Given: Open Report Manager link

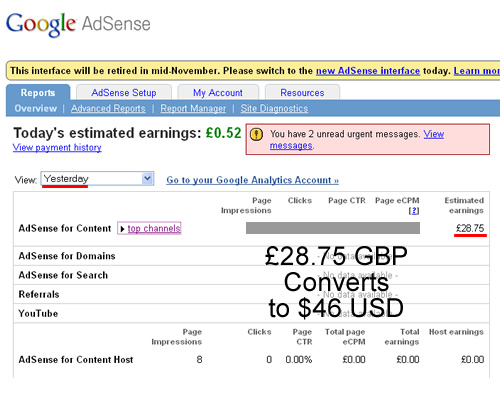Looking at the screenshot, I should 193,108.
